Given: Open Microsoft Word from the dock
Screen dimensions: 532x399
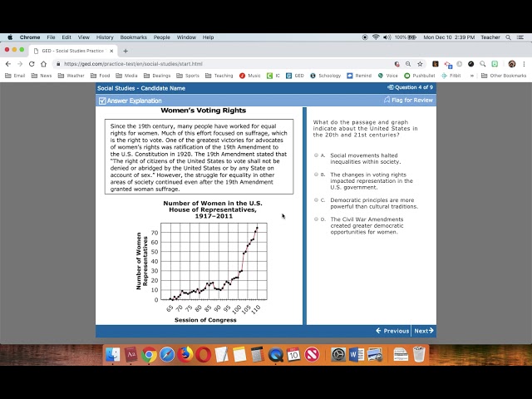Looking at the screenshot, I should point(357,355).
